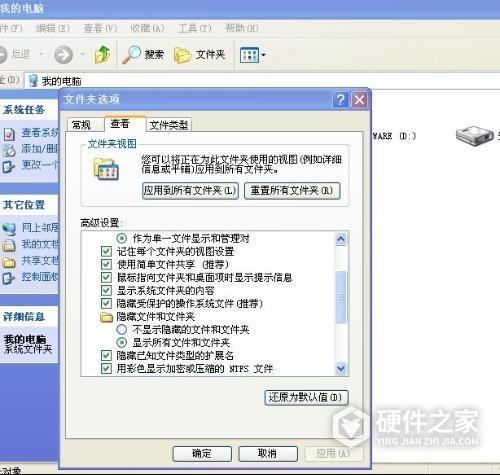Open the Back button history dropdown arrow
The width and height of the screenshot is (500, 475).
41,54
